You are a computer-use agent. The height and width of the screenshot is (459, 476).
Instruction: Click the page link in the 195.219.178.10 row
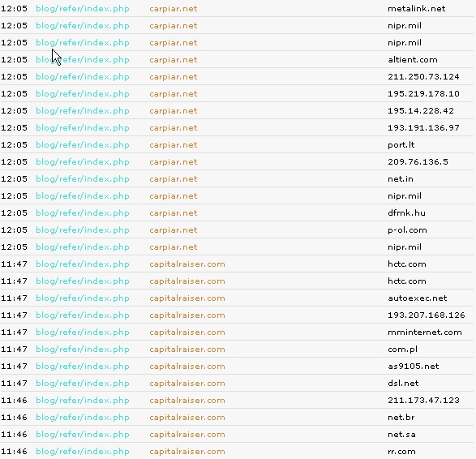83,94
